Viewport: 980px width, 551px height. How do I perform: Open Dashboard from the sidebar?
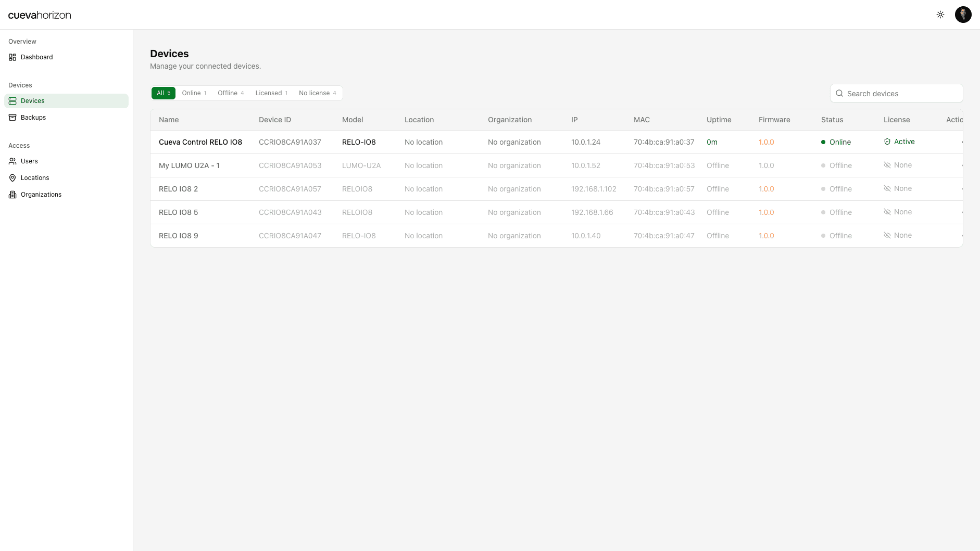click(x=66, y=57)
